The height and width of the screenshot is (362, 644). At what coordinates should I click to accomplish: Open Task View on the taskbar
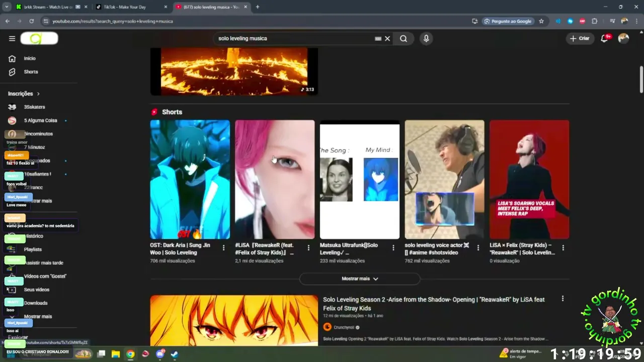tap(101, 354)
